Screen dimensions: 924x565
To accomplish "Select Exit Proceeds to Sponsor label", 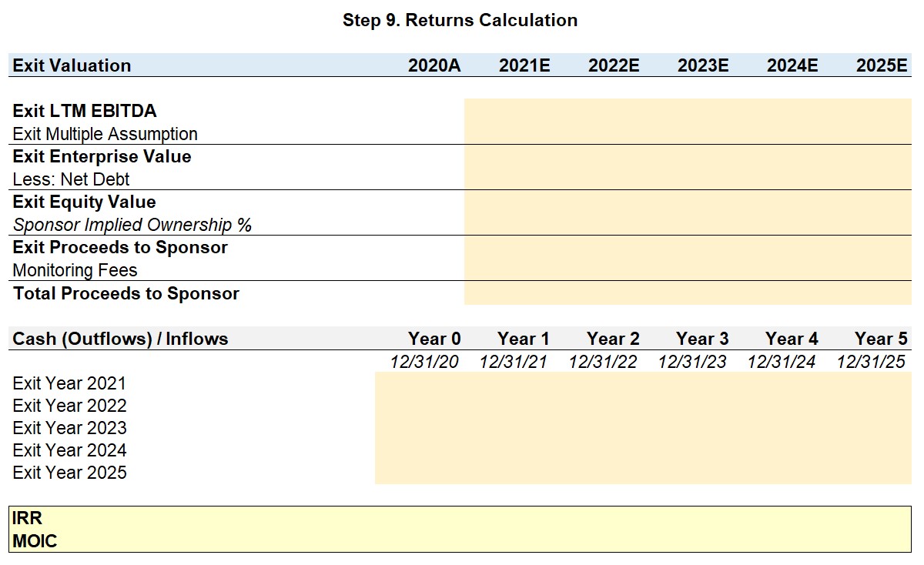I will pos(121,247).
